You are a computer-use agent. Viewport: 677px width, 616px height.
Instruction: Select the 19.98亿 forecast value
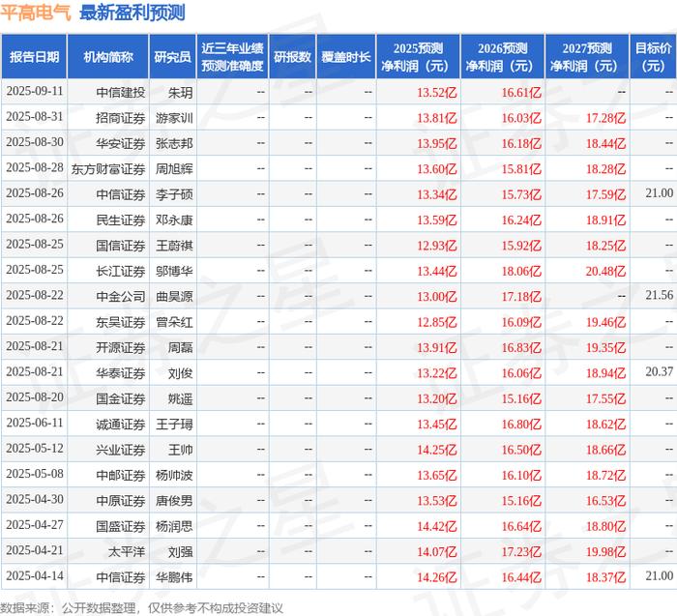(x=605, y=551)
